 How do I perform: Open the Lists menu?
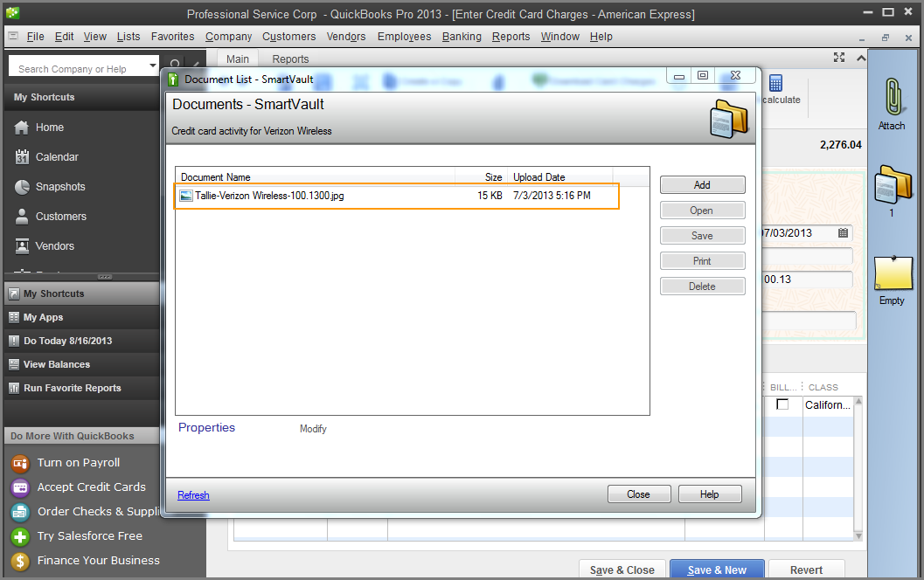point(129,37)
